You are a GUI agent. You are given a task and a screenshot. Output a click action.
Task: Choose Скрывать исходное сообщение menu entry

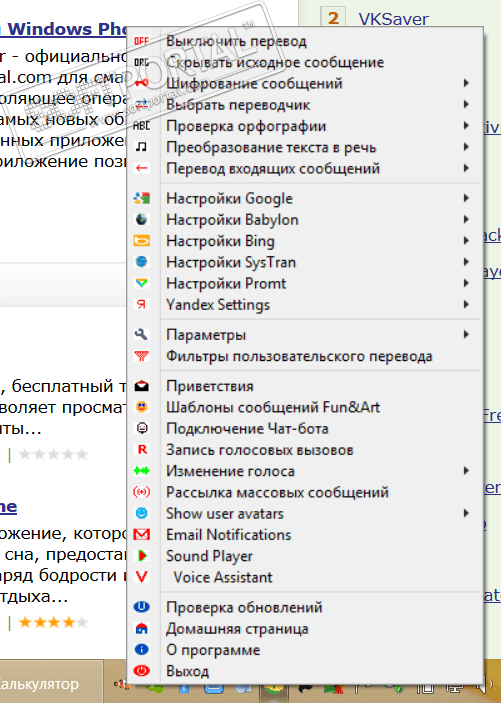[304, 62]
